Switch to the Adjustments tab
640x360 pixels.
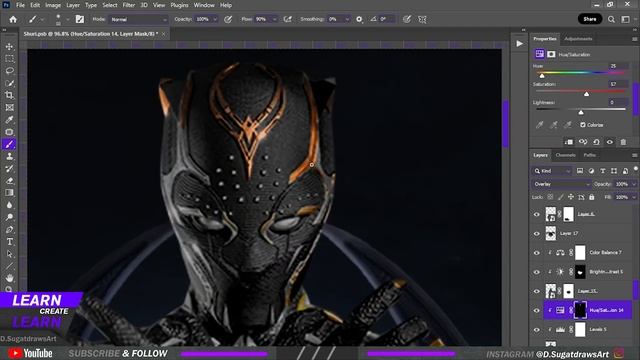pos(578,39)
